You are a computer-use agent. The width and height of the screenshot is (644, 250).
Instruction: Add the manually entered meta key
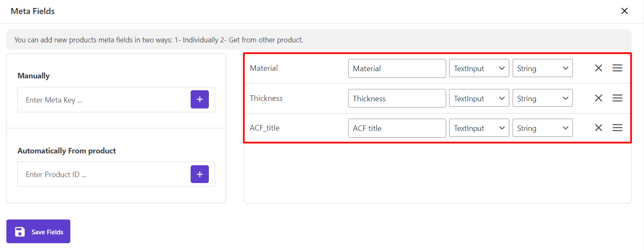coord(200,100)
